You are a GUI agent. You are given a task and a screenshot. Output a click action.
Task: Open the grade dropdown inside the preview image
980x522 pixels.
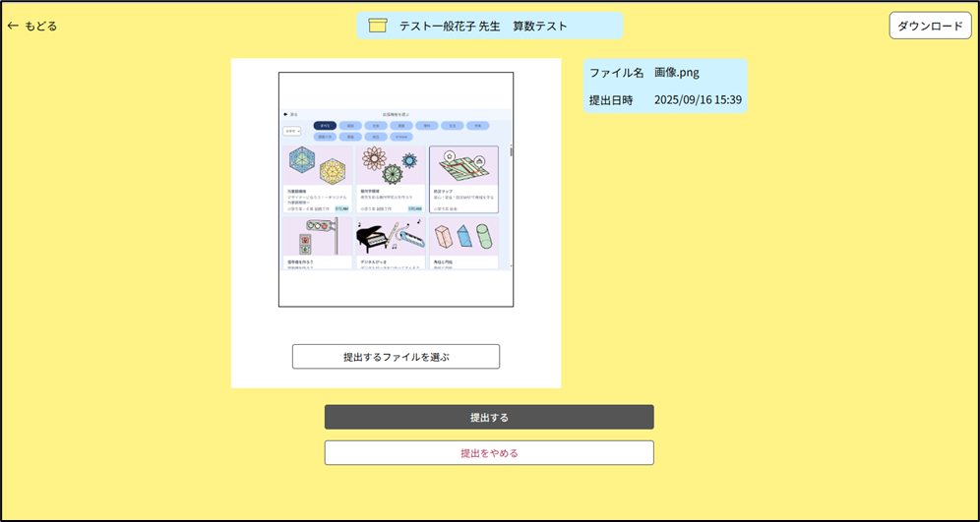pos(292,130)
